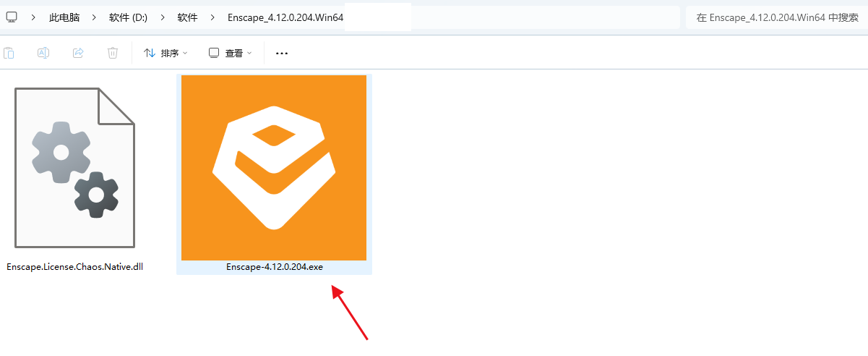Select the Enscape-4.12.0.204.exe file name label
Screen dimensions: 868x356
pyautogui.click(x=274, y=267)
